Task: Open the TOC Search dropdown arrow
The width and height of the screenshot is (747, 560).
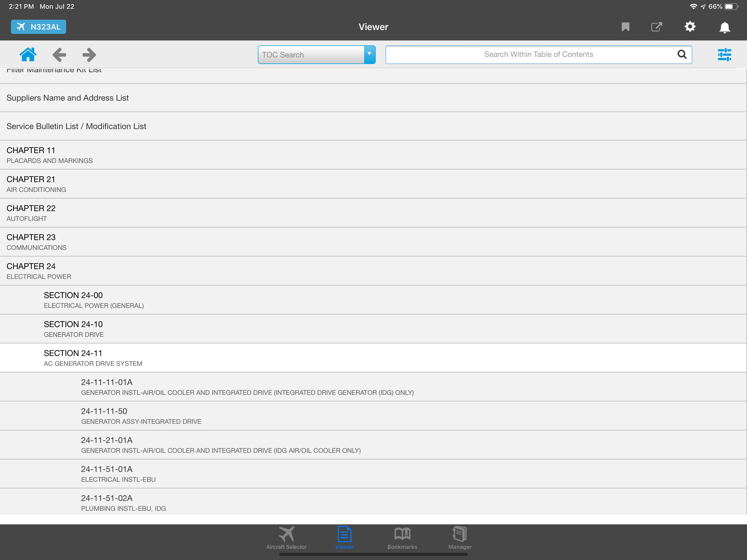Action: (369, 54)
